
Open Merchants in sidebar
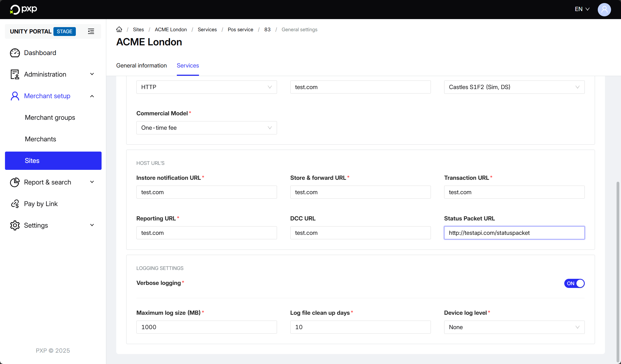[x=40, y=139]
